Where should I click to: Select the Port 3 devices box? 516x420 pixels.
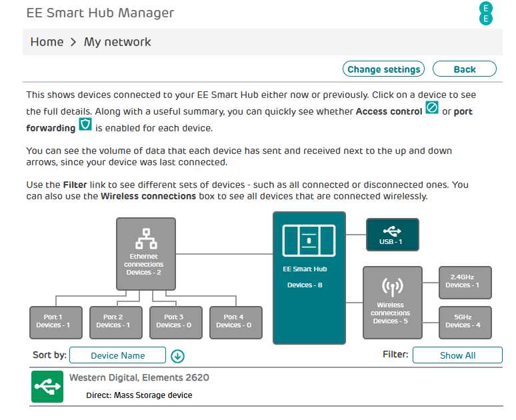coord(176,323)
